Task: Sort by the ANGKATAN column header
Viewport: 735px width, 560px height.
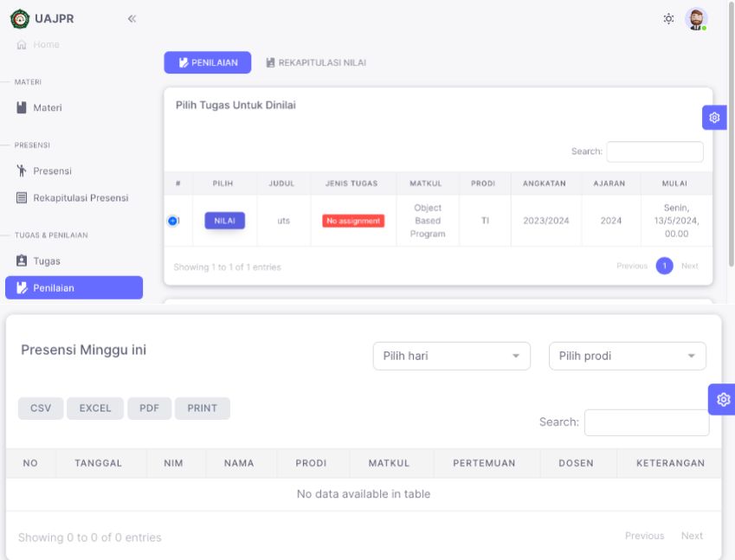Action: point(545,183)
